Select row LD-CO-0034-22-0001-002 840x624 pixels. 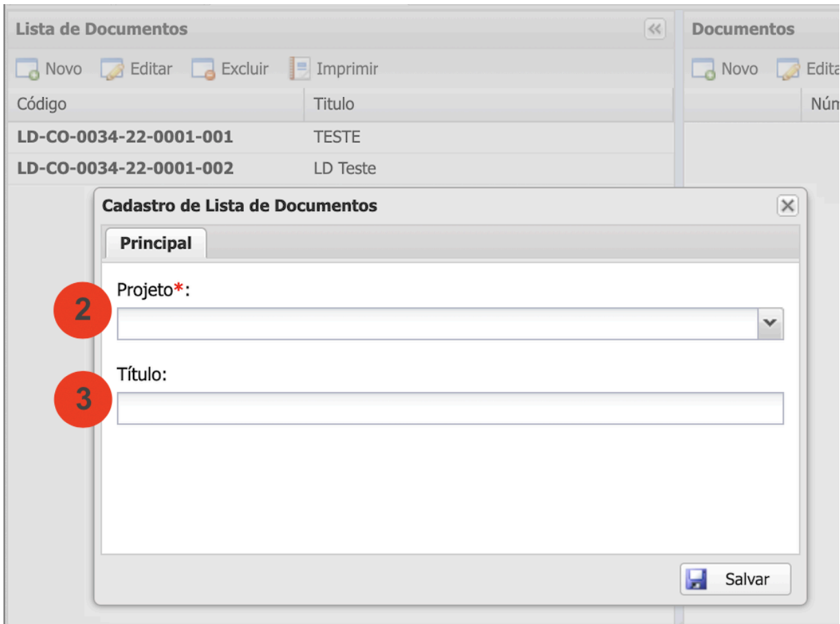pos(125,168)
